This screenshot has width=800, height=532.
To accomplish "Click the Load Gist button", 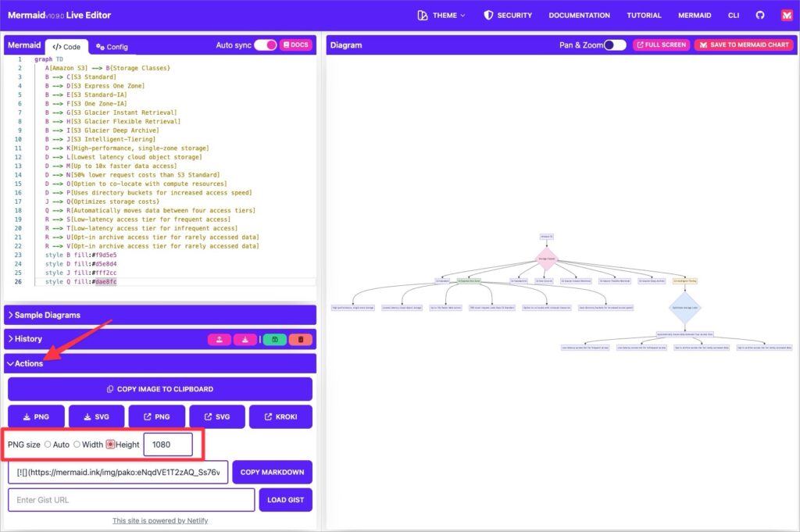I will (x=285, y=500).
